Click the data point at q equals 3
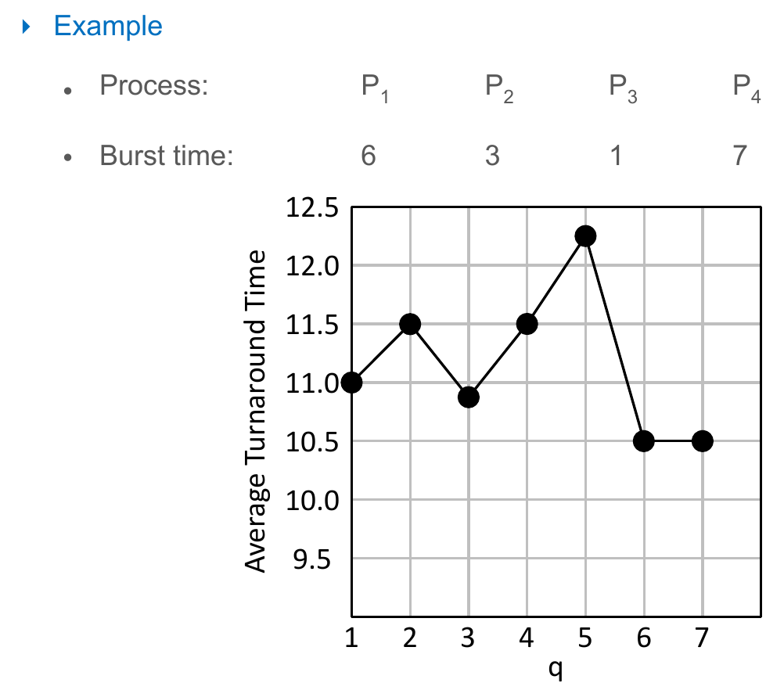 (x=469, y=397)
